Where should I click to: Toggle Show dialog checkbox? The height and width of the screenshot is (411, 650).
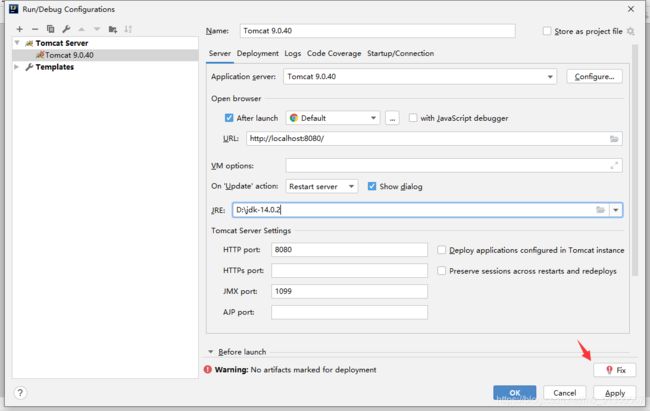click(x=372, y=187)
